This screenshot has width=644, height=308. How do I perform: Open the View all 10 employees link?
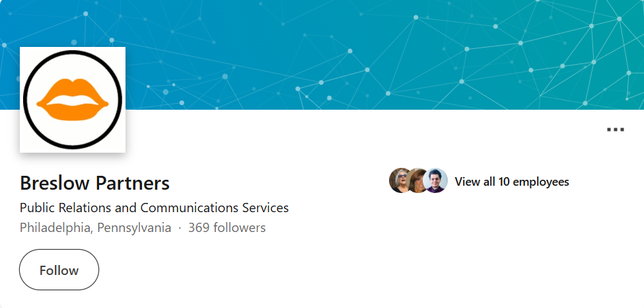click(512, 182)
